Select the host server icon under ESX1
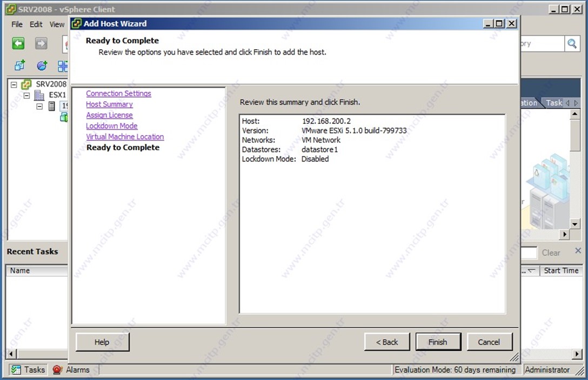 52,106
